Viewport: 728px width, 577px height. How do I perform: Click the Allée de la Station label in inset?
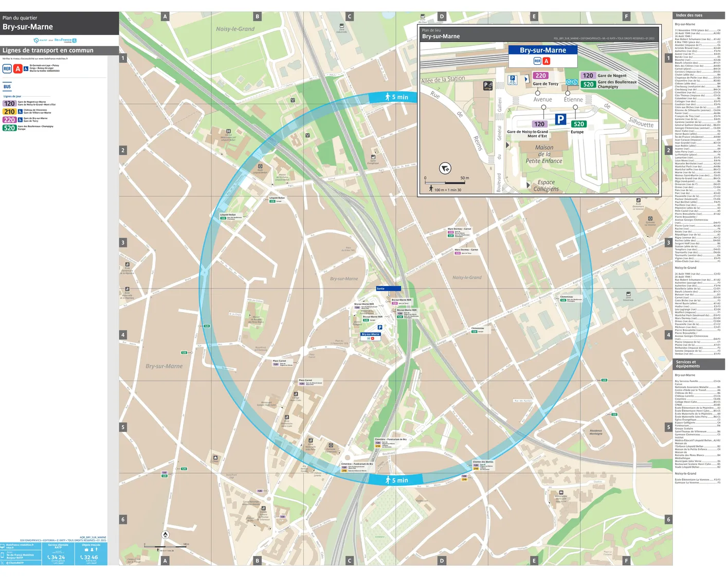[443, 80]
